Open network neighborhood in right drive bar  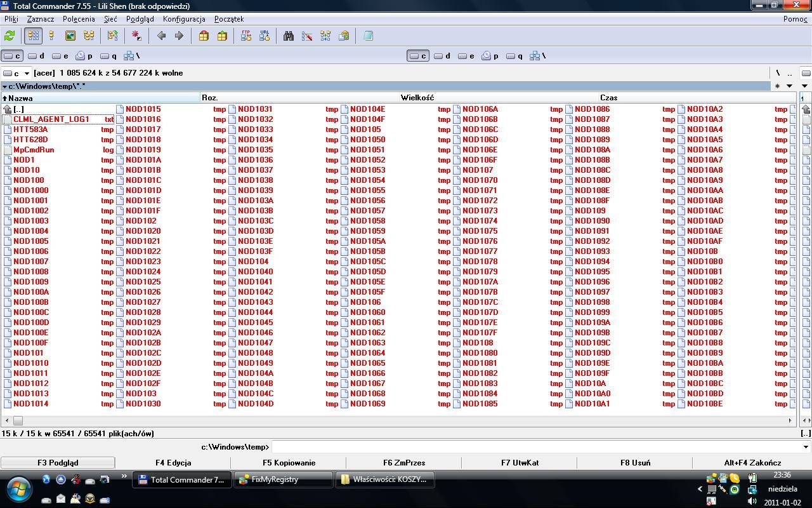(x=538, y=56)
